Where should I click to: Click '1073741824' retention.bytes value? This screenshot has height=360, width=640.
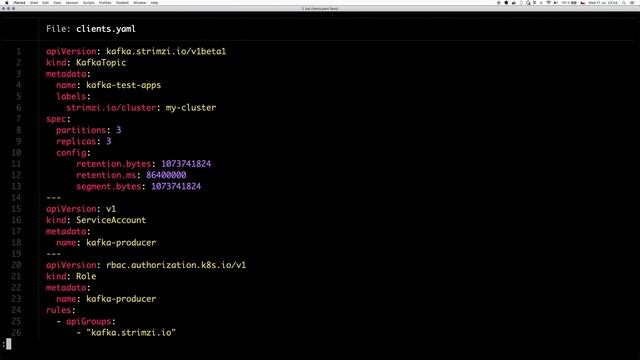click(186, 164)
